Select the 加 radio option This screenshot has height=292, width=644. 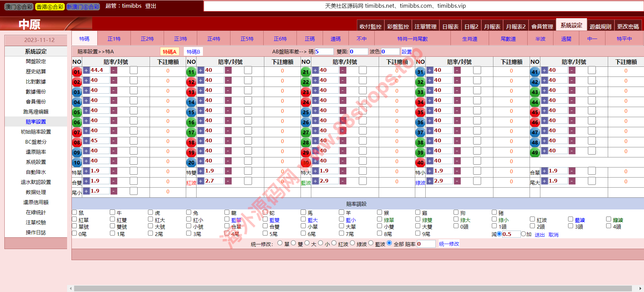tap(523, 234)
